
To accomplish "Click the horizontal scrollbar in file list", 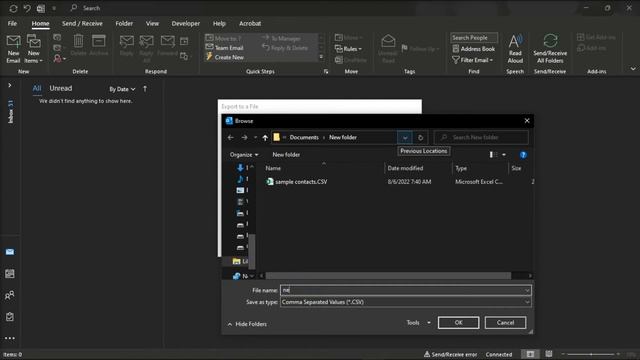I will coord(388,276).
